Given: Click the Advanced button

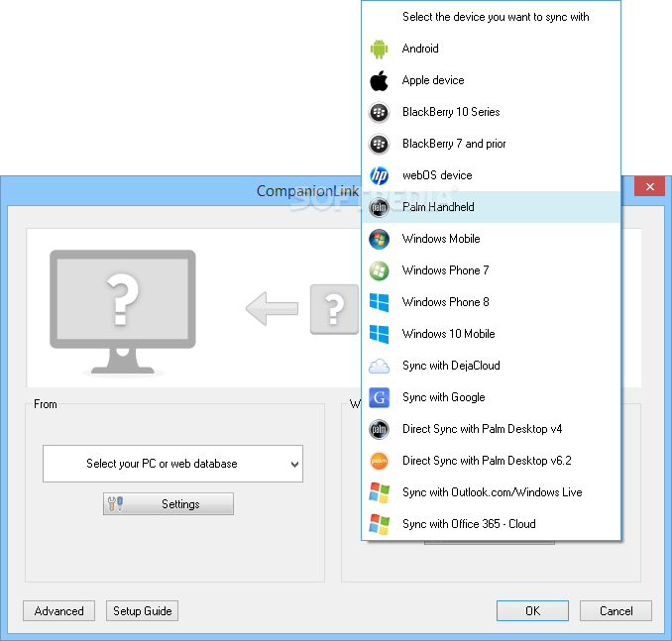Looking at the screenshot, I should (x=59, y=611).
